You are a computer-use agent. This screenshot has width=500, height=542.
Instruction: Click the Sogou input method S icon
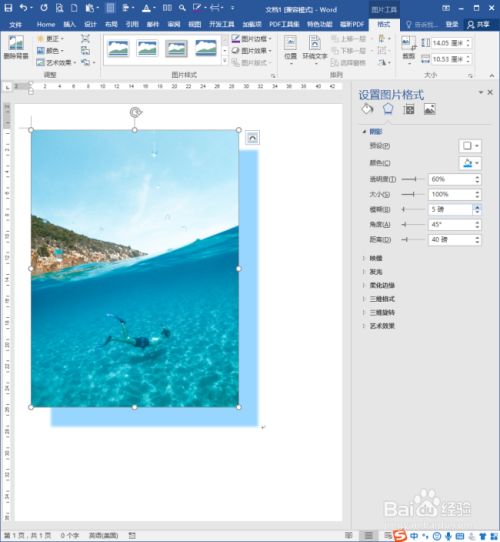coord(400,535)
